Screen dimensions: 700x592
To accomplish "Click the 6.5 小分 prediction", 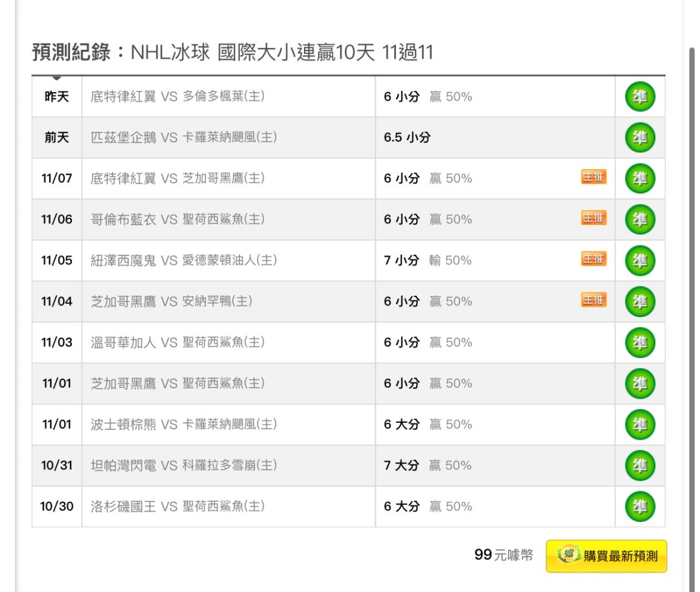I will pos(406,137).
